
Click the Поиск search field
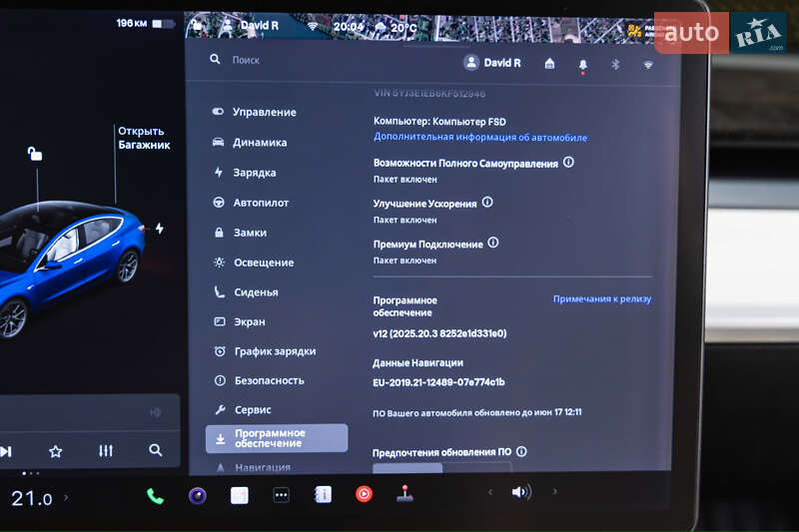click(246, 60)
